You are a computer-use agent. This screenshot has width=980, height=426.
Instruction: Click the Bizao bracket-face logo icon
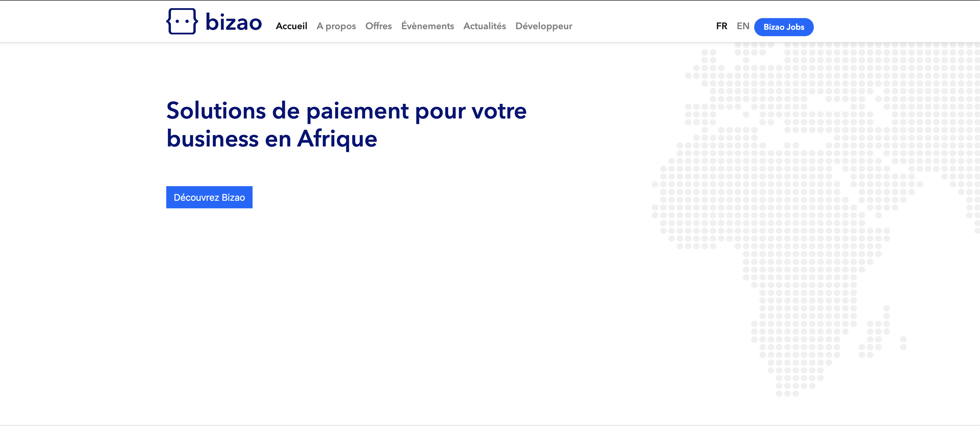point(182,21)
